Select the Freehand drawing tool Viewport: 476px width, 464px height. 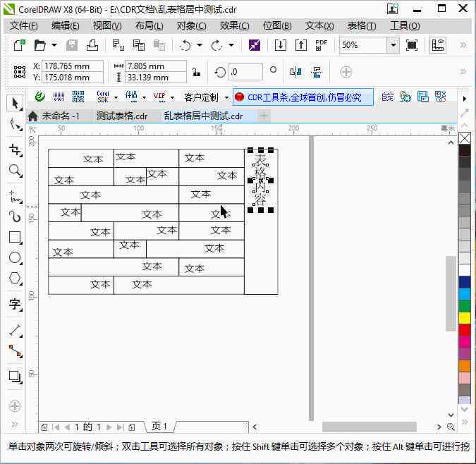(x=15, y=196)
